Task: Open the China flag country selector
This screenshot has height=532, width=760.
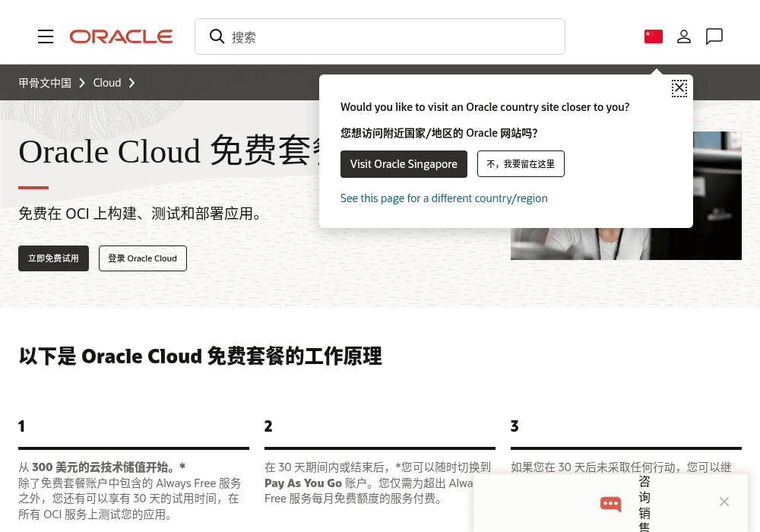Action: [x=654, y=36]
